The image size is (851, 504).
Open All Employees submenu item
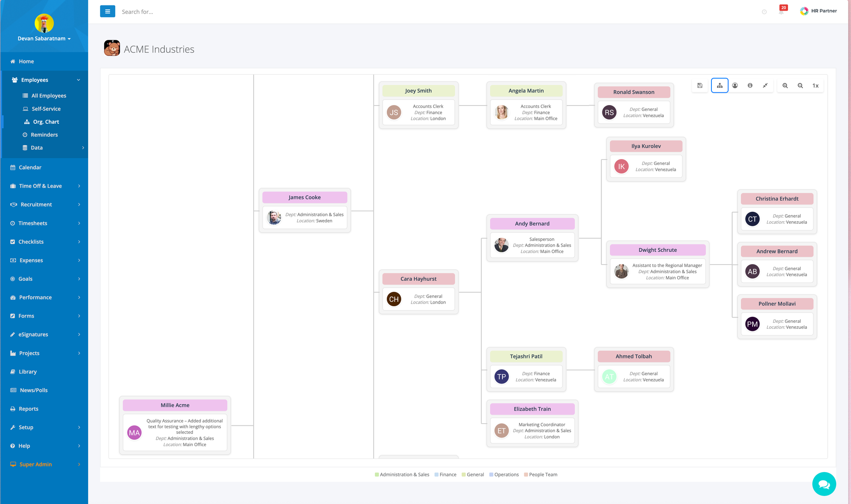pyautogui.click(x=49, y=96)
